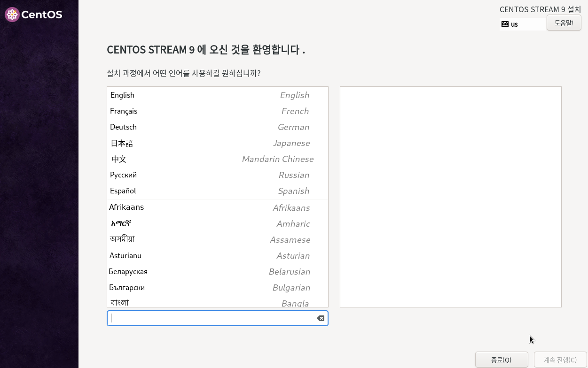Screen dimensions: 588x368
Task: Select the Afrikaans language row
Action: coord(217,207)
